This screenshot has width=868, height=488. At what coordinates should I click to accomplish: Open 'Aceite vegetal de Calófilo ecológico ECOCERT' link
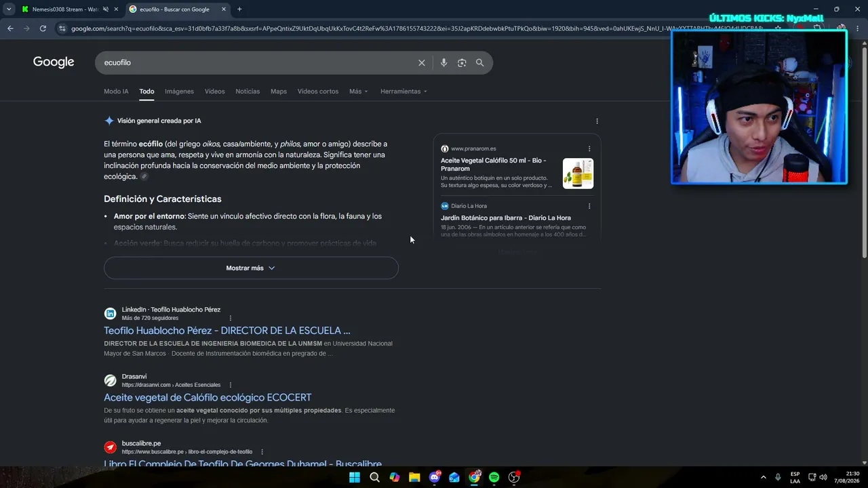click(x=208, y=398)
